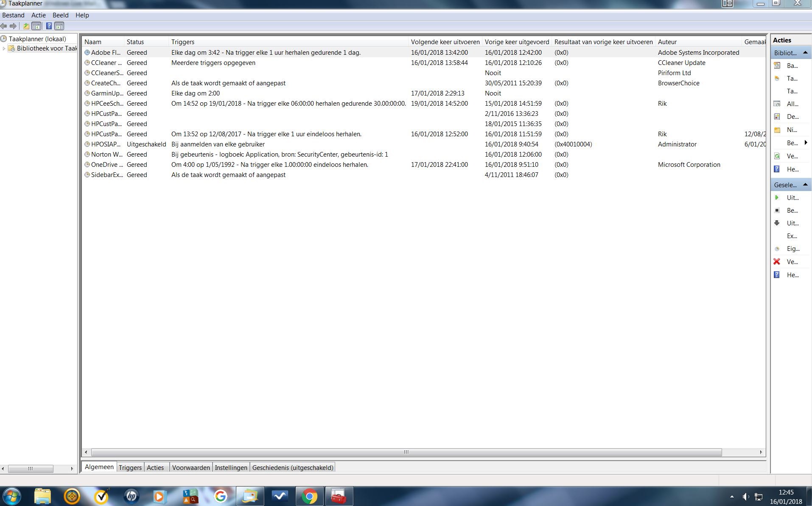The width and height of the screenshot is (812, 506).
Task: Sort by Volgende keer uitvoeren column
Action: pos(445,42)
